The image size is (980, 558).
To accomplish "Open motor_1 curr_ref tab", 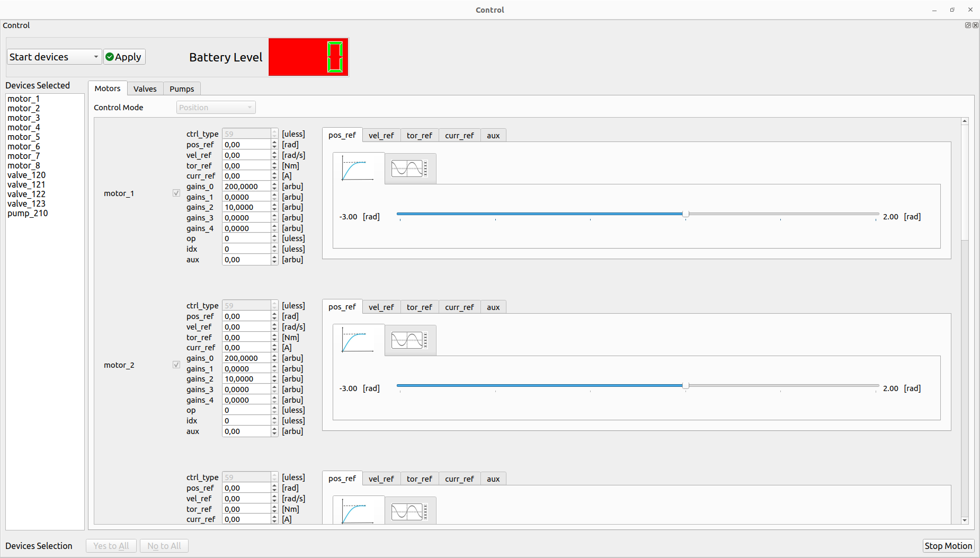I will (459, 136).
